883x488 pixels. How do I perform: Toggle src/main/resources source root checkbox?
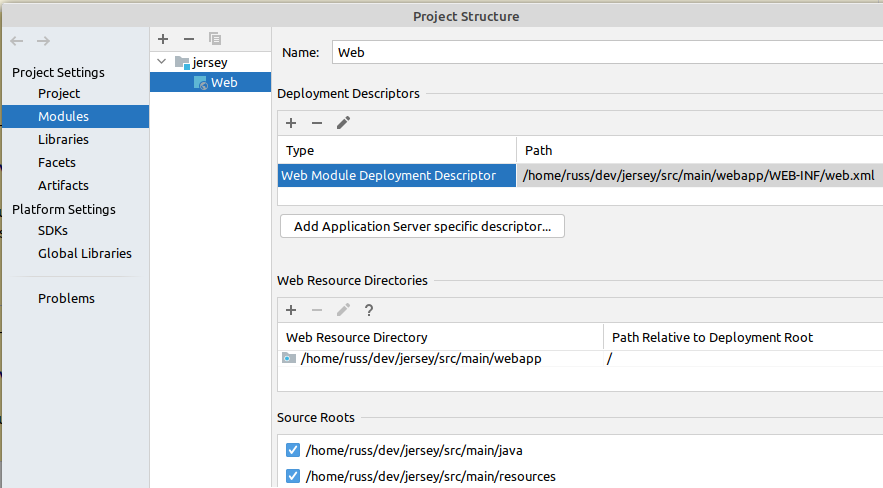tap(293, 476)
